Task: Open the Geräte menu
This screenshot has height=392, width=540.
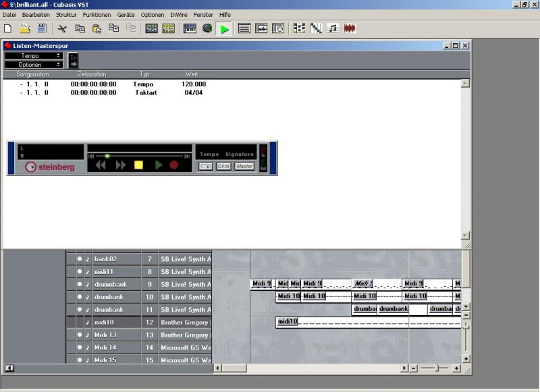Action: click(126, 15)
